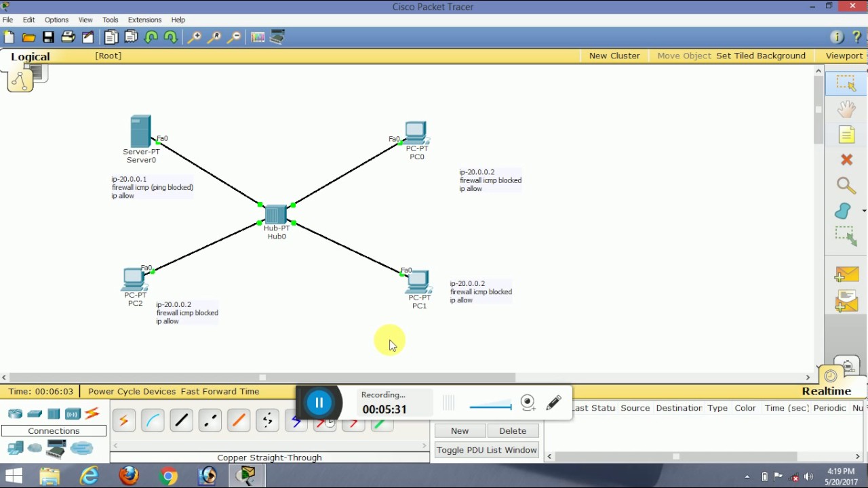Open the Edit menu
Screen dimensions: 868x488
point(29,20)
